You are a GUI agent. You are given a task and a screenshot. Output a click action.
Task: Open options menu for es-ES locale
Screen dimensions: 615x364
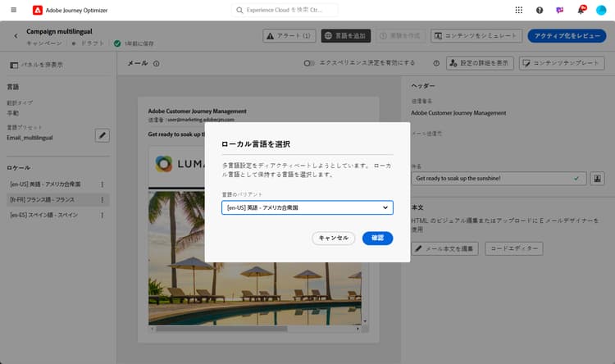(x=102, y=216)
